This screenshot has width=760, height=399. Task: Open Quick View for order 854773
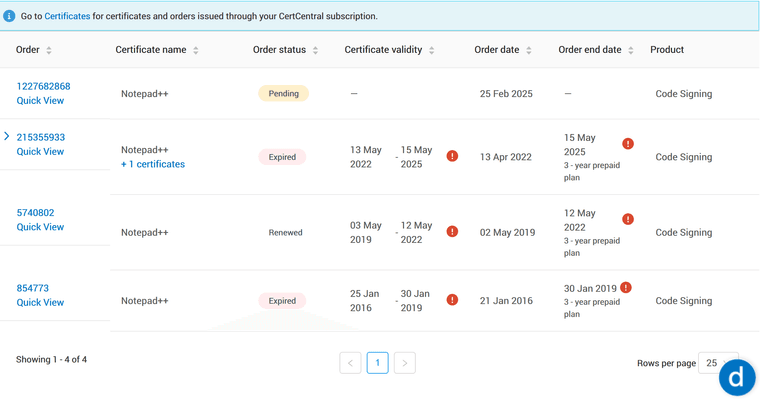point(40,303)
